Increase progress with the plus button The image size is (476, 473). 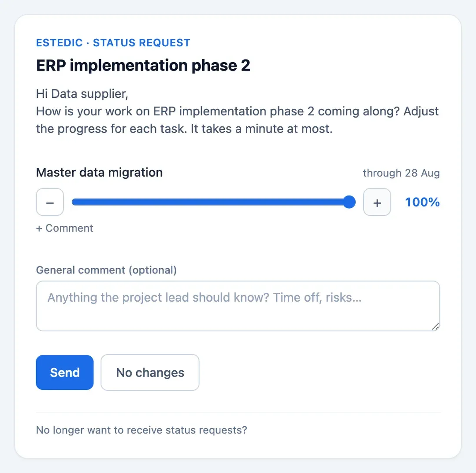tap(377, 202)
